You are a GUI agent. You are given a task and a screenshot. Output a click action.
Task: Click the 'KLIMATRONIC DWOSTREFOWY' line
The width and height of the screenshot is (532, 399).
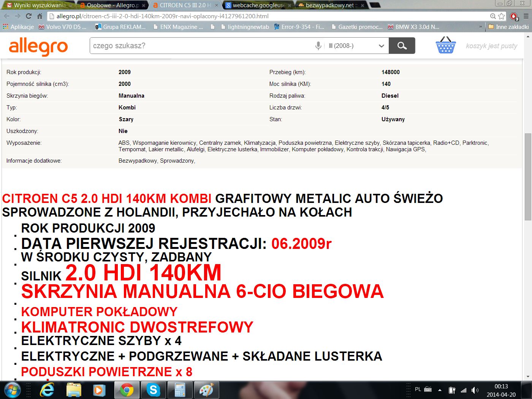coord(137,327)
